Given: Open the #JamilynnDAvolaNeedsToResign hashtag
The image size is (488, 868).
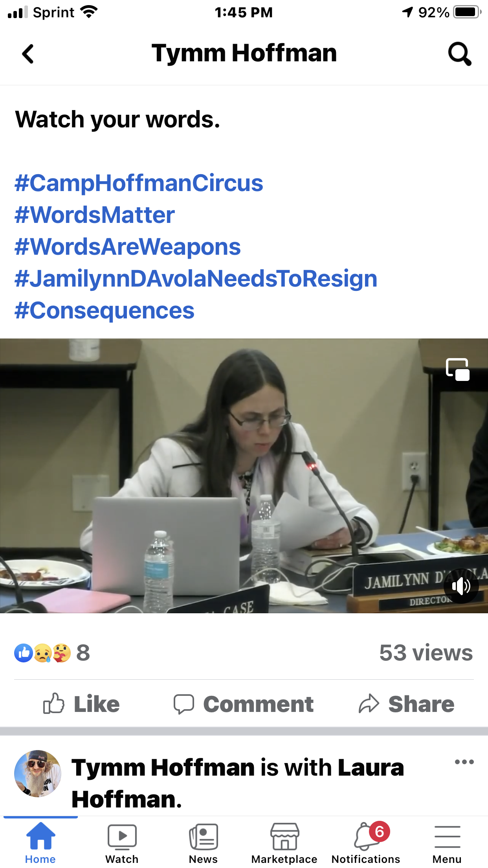Looking at the screenshot, I should coord(196,278).
